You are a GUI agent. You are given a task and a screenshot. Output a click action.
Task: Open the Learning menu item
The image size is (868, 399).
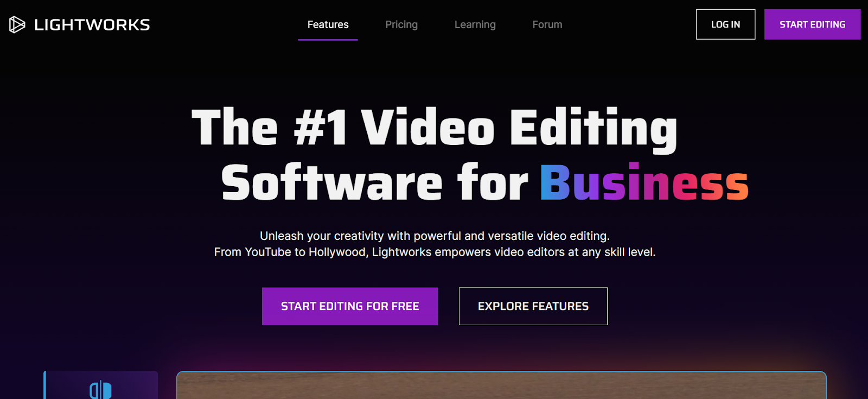[x=475, y=24]
